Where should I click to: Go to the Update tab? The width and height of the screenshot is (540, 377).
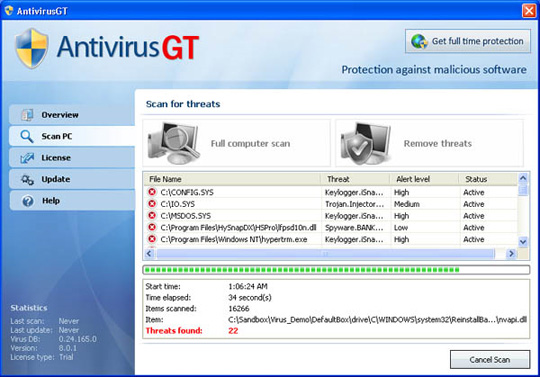(x=72, y=179)
